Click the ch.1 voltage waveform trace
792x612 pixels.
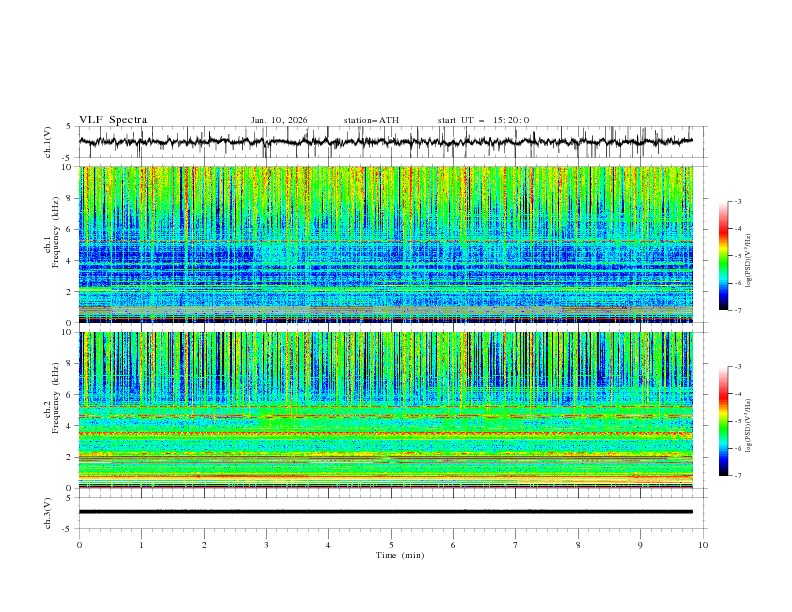[385, 142]
